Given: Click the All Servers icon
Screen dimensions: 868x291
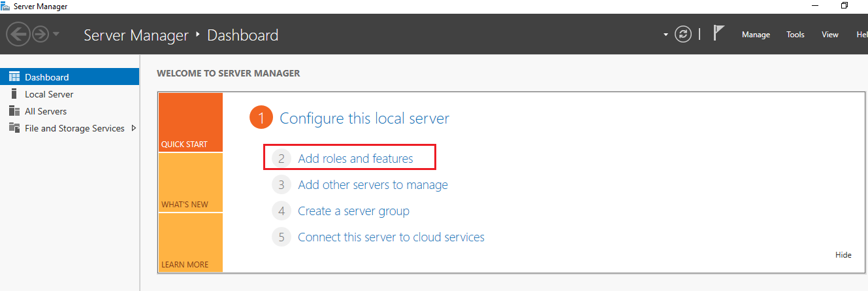Looking at the screenshot, I should point(14,111).
